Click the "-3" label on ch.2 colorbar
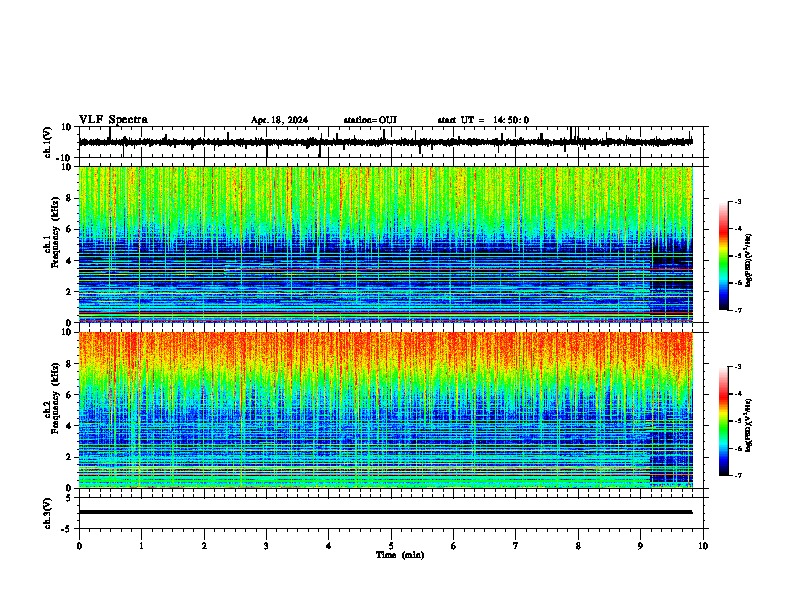The image size is (792, 612). (738, 367)
